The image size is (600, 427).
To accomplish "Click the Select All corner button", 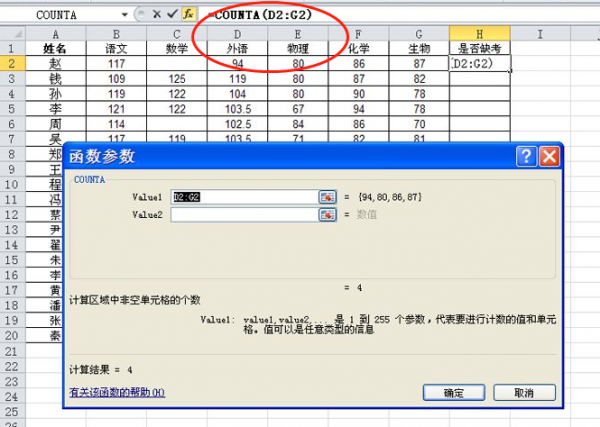I will (x=13, y=34).
